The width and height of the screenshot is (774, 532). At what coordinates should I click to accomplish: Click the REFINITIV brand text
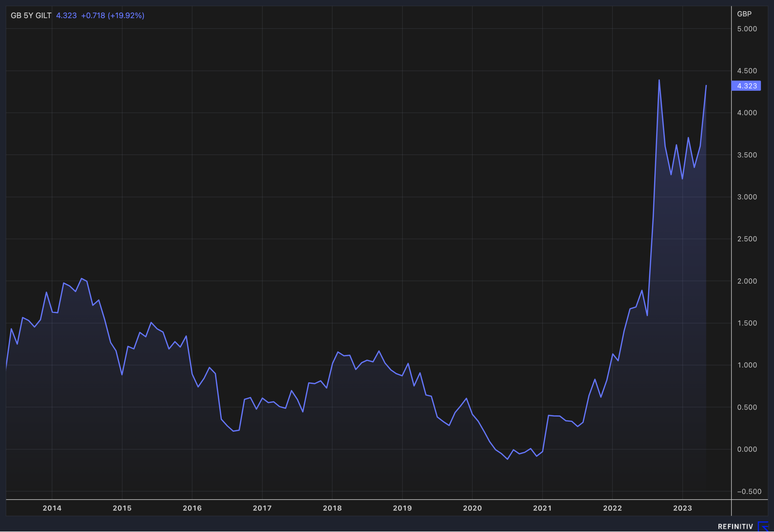pyautogui.click(x=735, y=527)
